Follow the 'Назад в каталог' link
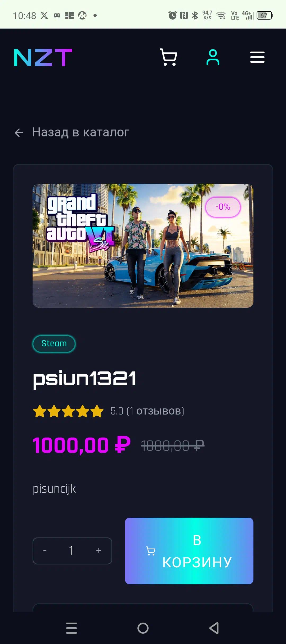The width and height of the screenshot is (286, 644). click(81, 132)
